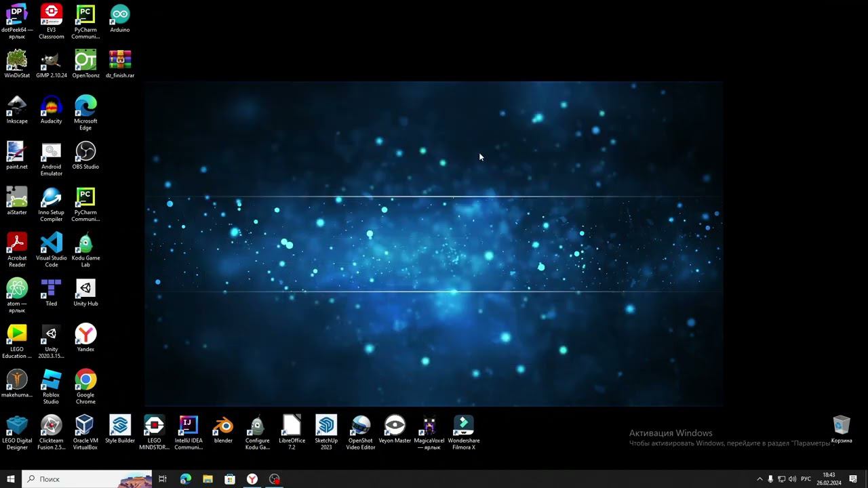Open the network status tray icon
The image size is (868, 488).
781,479
